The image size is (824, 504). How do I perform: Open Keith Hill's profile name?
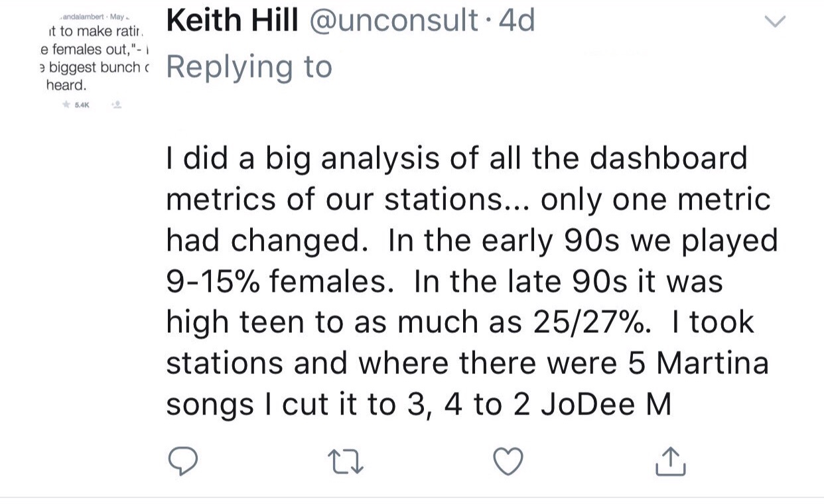pyautogui.click(x=232, y=21)
